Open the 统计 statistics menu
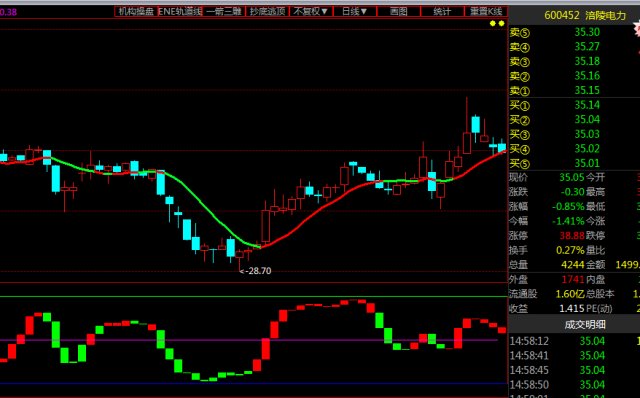640x398 pixels. tap(442, 11)
